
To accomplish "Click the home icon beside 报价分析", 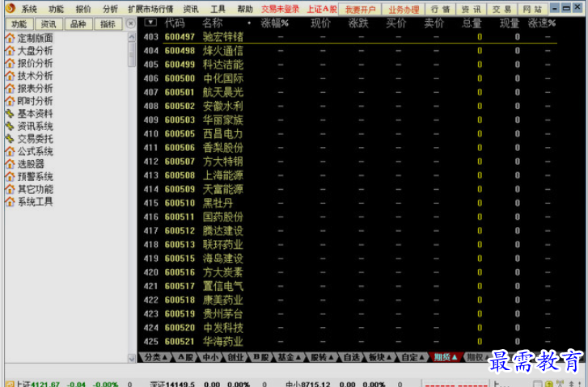I will click(10, 63).
